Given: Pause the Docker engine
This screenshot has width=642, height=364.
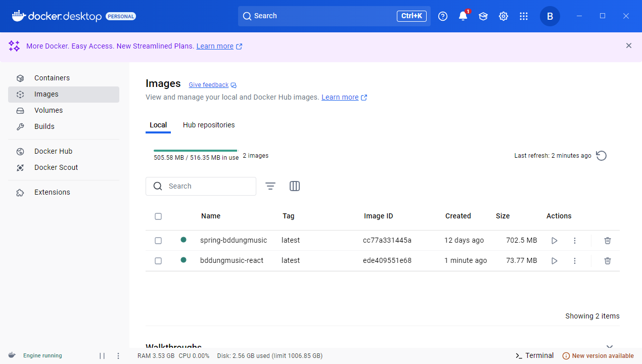Looking at the screenshot, I should click(102, 356).
